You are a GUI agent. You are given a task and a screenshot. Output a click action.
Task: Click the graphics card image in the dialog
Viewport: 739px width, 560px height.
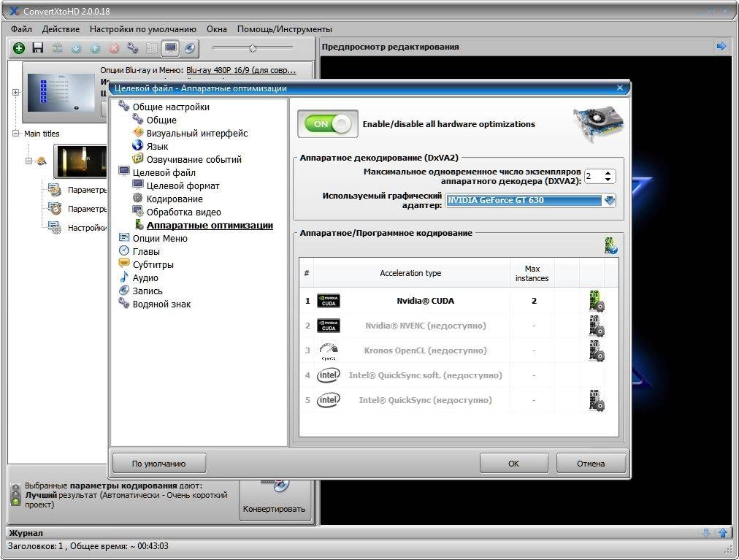599,124
